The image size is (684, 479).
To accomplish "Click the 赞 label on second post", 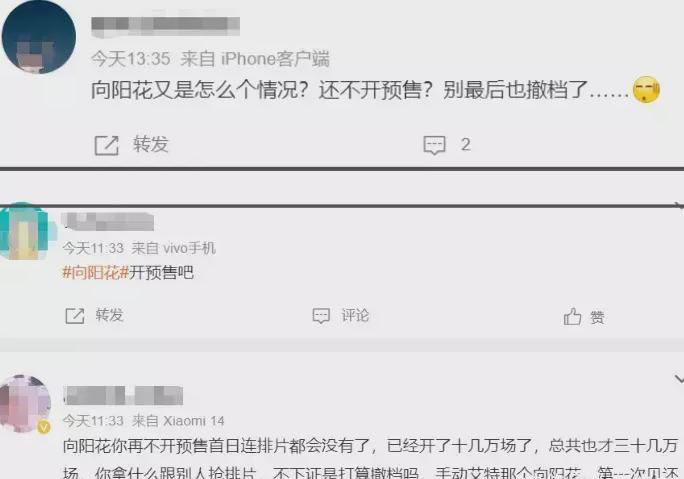I will pyautogui.click(x=597, y=317).
